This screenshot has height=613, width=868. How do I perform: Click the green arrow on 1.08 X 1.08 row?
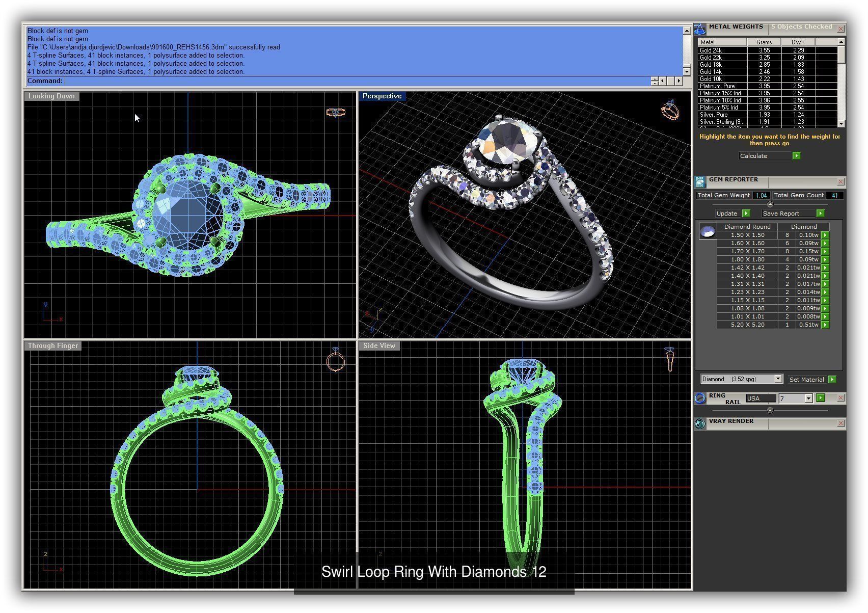click(x=825, y=309)
